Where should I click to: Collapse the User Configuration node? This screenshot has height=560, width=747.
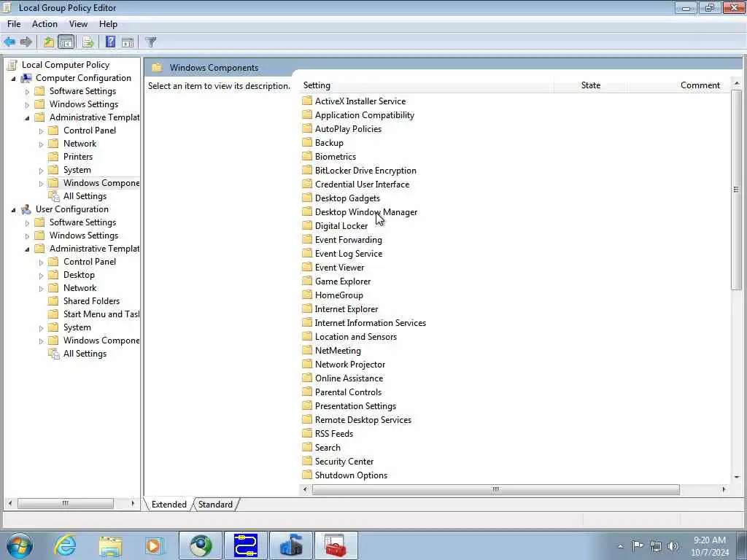tap(13, 210)
